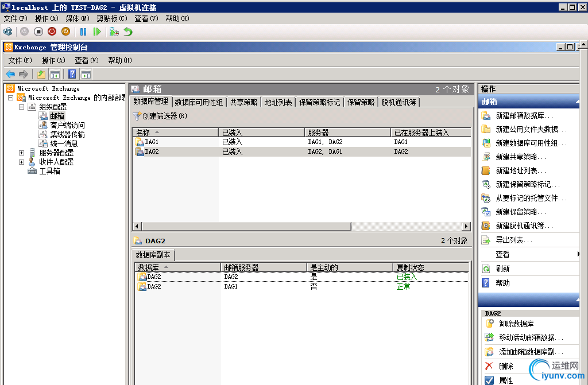Screen dimensions: 588x385
Task: Click the 卸除数据库 icon under DAG2 actions
Action: (489, 324)
